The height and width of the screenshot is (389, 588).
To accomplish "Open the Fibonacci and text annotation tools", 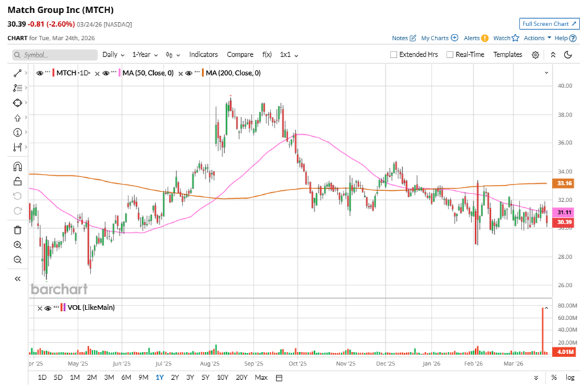I will click(x=18, y=88).
